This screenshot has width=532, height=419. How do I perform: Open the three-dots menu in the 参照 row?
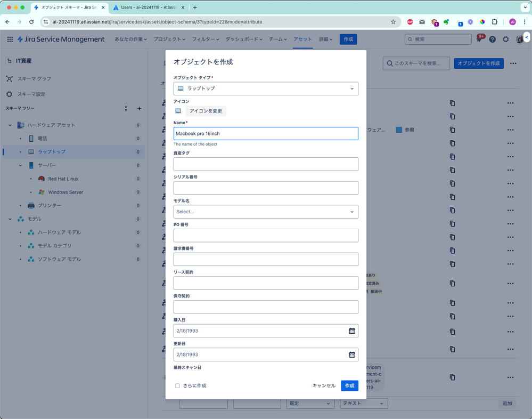tap(510, 130)
